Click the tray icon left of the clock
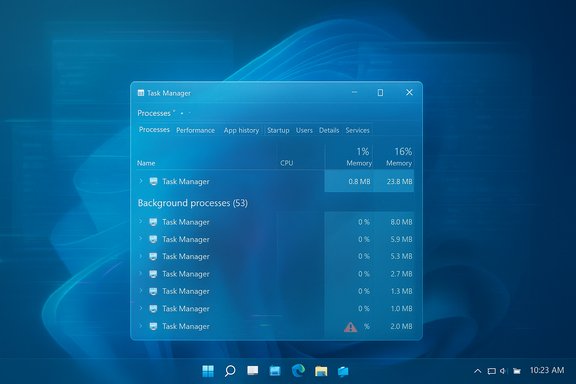The height and width of the screenshot is (384, 576). click(517, 371)
